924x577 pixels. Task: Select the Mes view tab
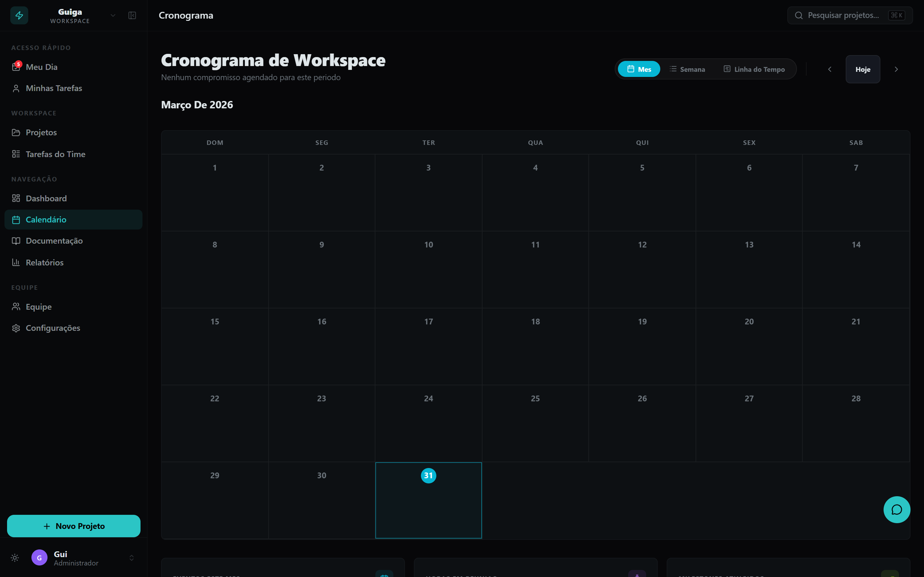[639, 69]
